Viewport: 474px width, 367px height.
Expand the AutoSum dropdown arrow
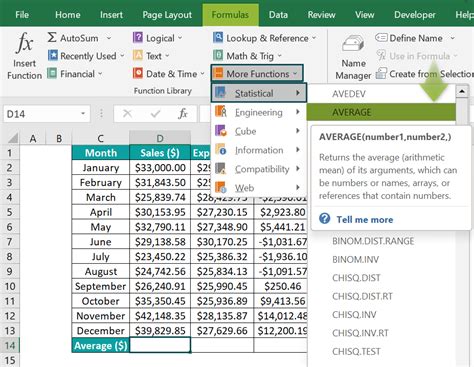[109, 38]
